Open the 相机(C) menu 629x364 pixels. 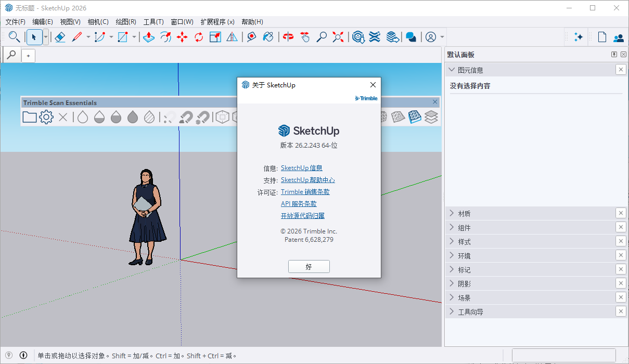click(98, 22)
